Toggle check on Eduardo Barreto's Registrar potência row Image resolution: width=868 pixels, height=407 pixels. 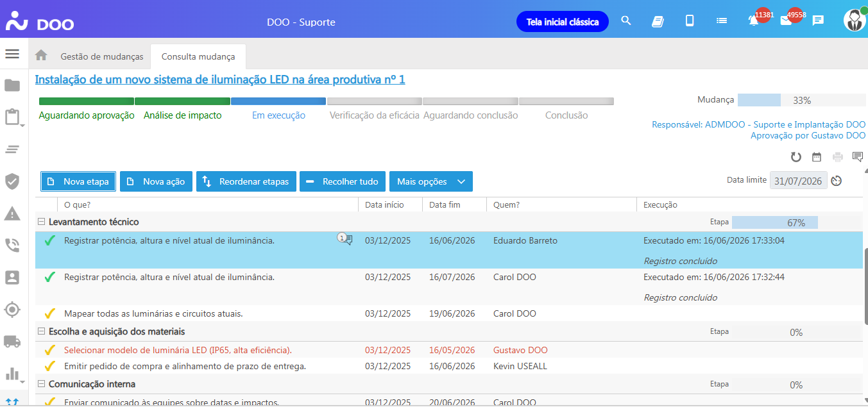click(49, 240)
